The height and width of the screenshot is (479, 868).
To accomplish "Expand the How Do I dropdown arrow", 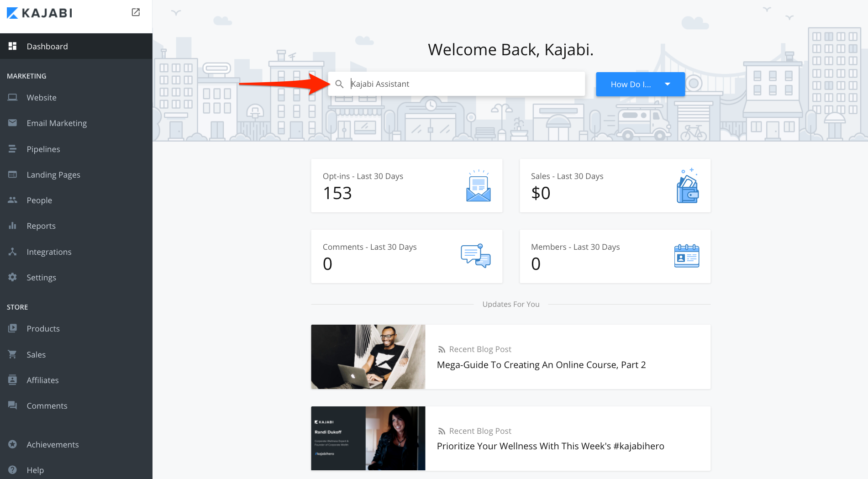I will [x=668, y=84].
